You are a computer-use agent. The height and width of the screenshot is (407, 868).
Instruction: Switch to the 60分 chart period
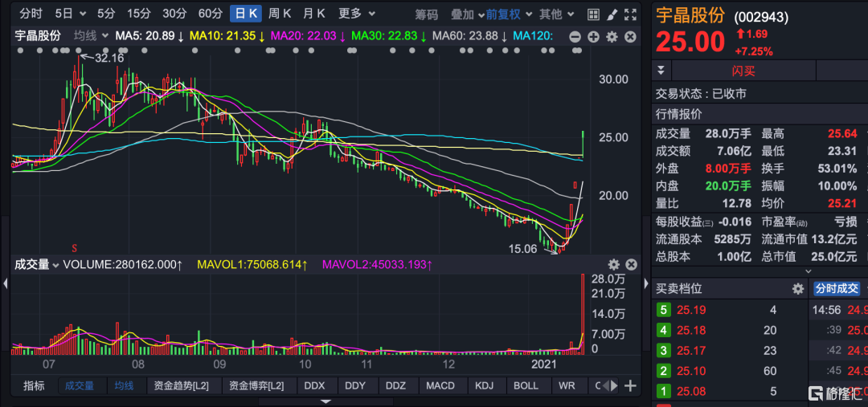210,14
